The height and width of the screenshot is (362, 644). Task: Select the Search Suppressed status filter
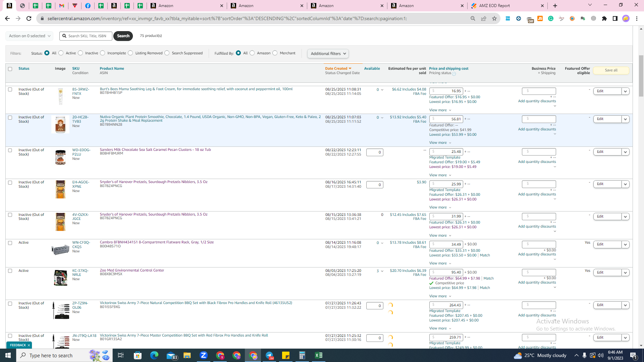pos(167,53)
